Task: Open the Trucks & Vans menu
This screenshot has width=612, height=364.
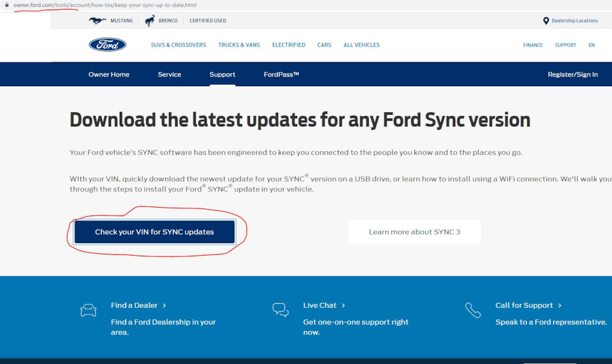Action: (x=239, y=45)
